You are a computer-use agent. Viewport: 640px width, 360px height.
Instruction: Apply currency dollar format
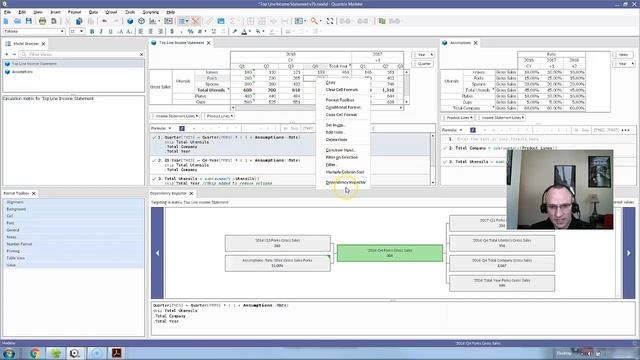[x=172, y=31]
